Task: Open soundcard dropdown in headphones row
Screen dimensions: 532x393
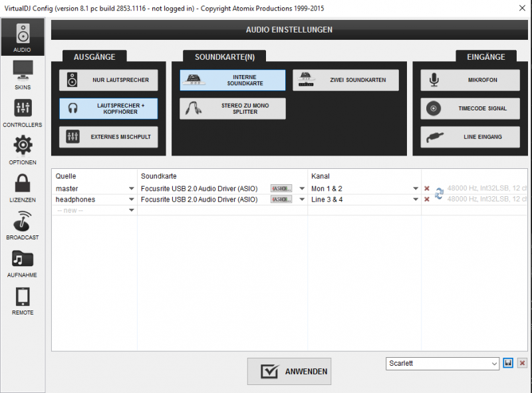Action: [302, 199]
